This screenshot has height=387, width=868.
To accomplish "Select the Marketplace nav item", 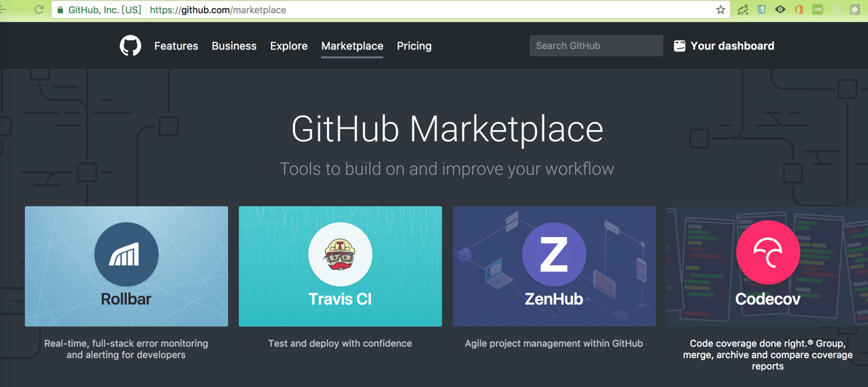I will pos(352,46).
